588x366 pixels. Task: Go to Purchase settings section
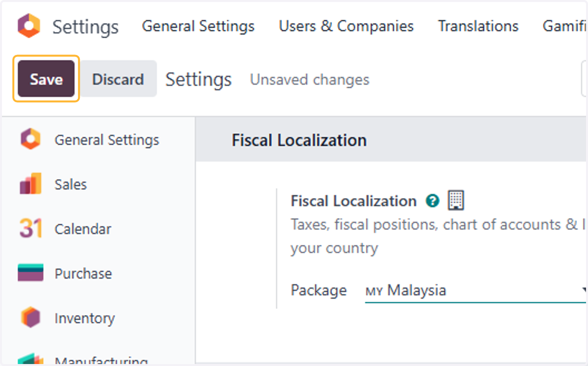tap(83, 273)
